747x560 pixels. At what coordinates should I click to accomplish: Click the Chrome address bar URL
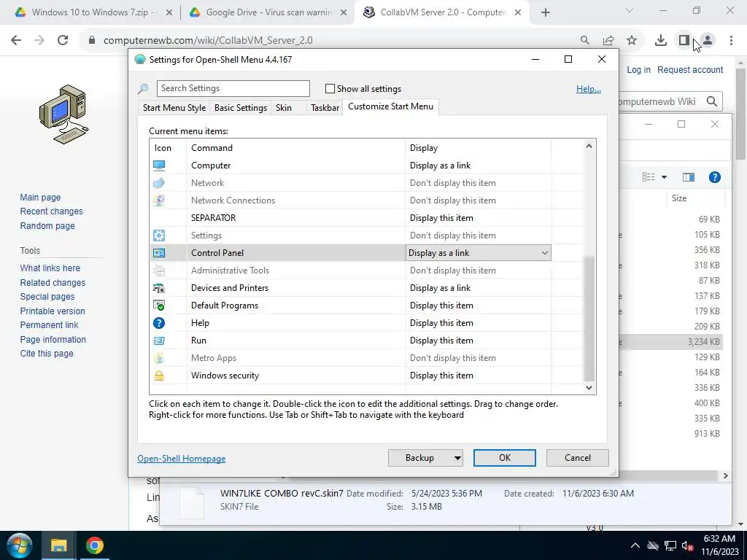pyautogui.click(x=208, y=41)
